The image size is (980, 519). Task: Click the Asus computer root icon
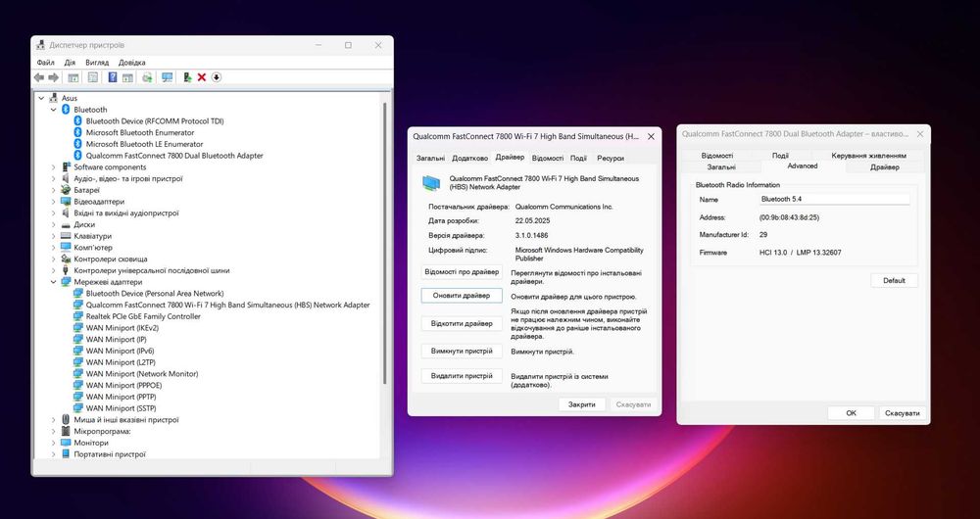click(53, 98)
